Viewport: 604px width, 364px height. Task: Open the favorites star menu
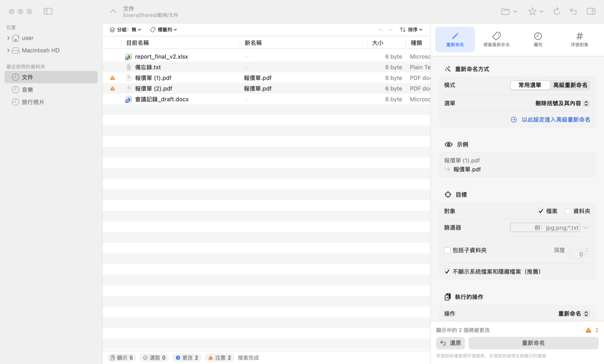pyautogui.click(x=536, y=11)
